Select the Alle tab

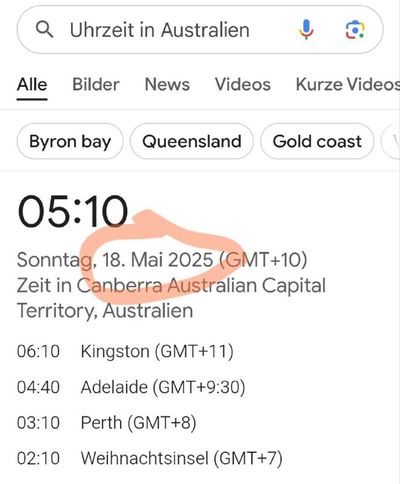pyautogui.click(x=32, y=85)
